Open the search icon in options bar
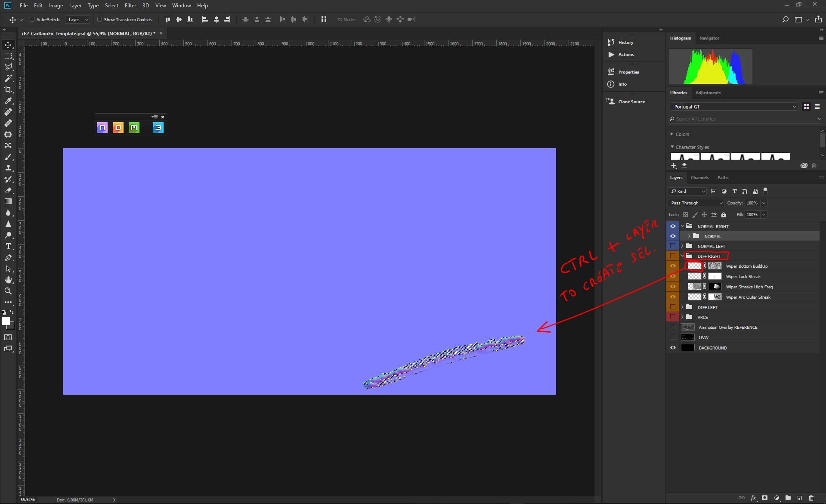This screenshot has height=504, width=826. pyautogui.click(x=785, y=19)
